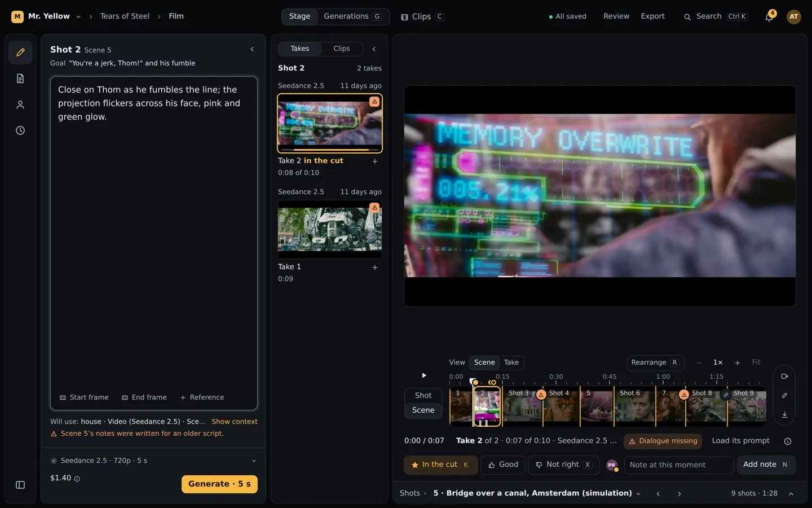812x508 pixels.
Task: Select the Scene mode beside the timeline
Action: (x=423, y=410)
